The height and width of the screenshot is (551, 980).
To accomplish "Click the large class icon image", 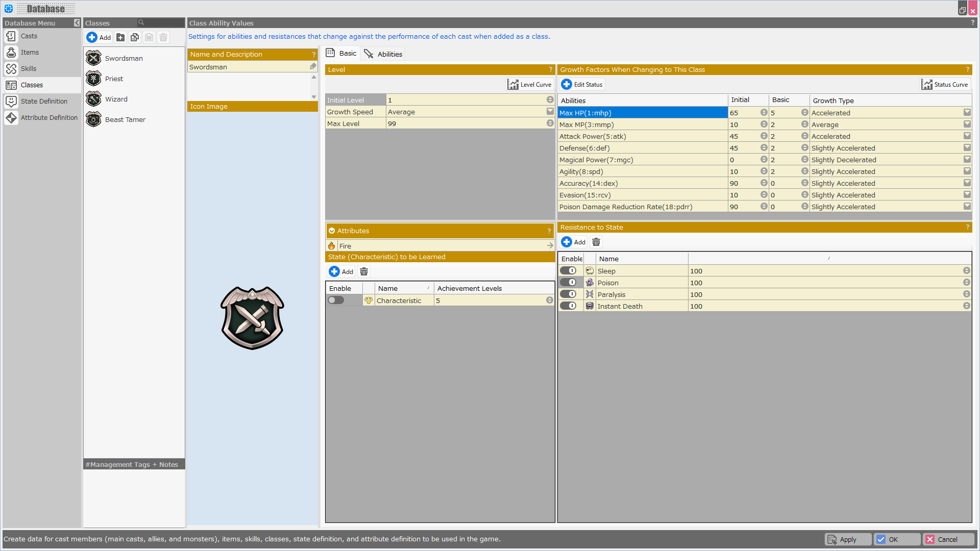I will pyautogui.click(x=252, y=318).
